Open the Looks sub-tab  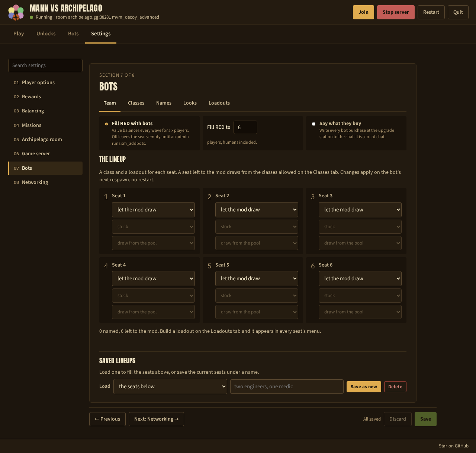click(x=190, y=103)
